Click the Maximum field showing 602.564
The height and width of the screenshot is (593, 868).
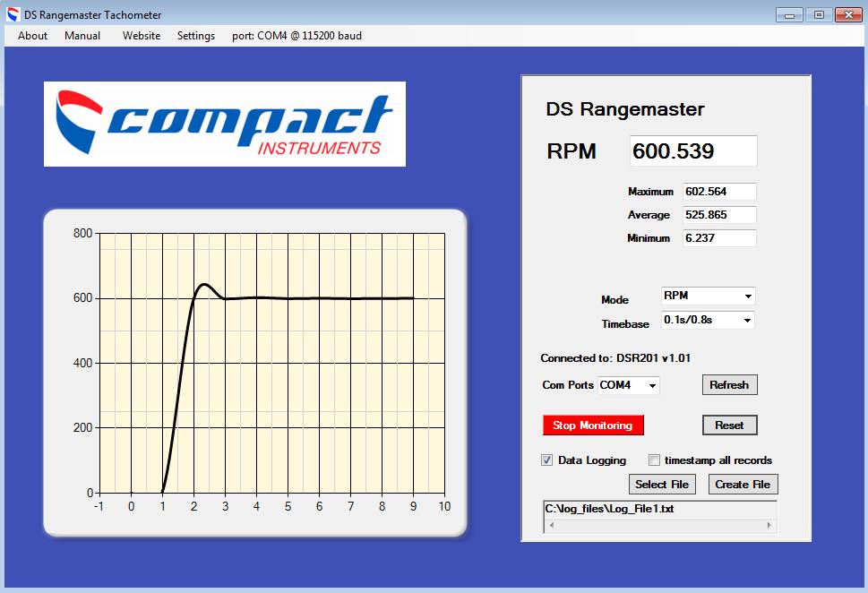(719, 192)
